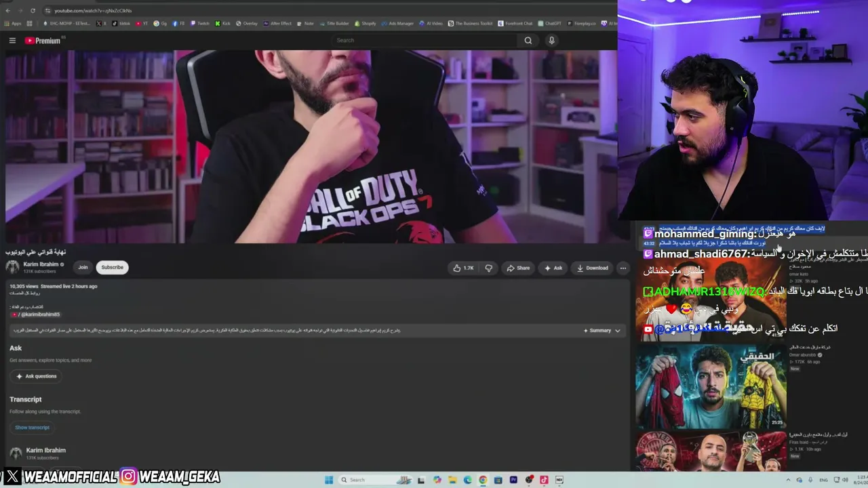
Task: Open the Kick bookmark
Action: coord(223,24)
